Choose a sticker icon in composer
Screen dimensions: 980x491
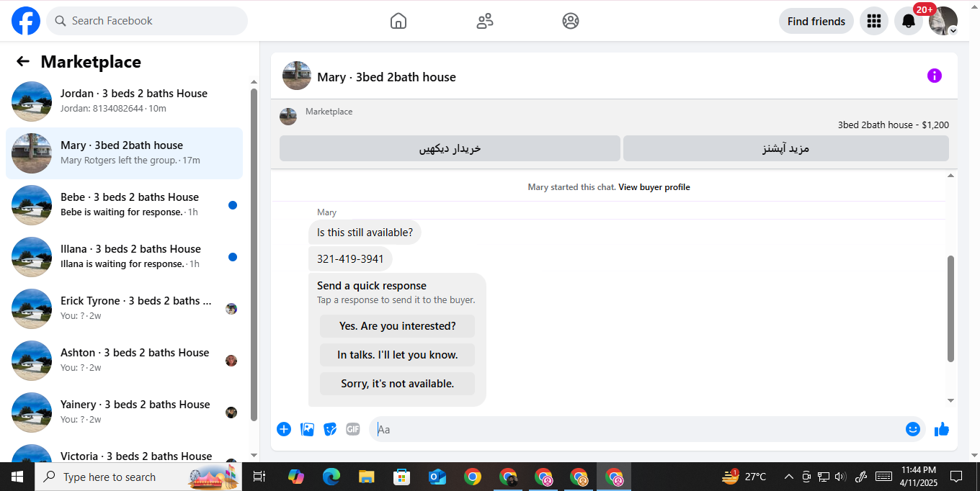(330, 429)
